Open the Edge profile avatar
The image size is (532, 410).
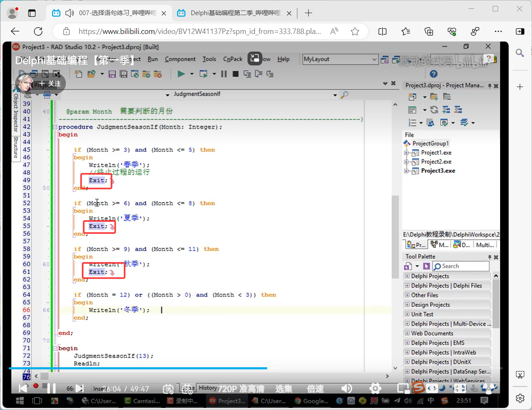[x=13, y=13]
